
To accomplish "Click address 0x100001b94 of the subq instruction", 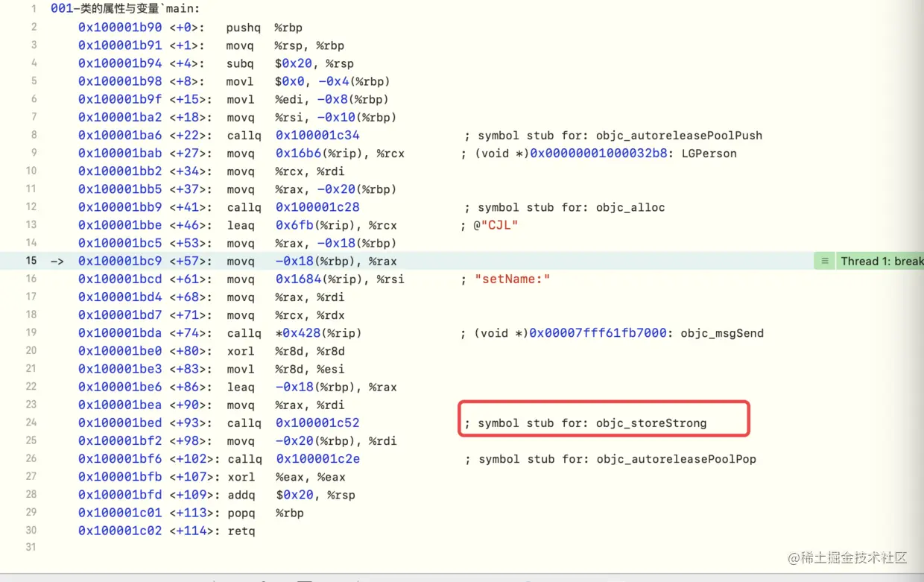I will click(120, 63).
